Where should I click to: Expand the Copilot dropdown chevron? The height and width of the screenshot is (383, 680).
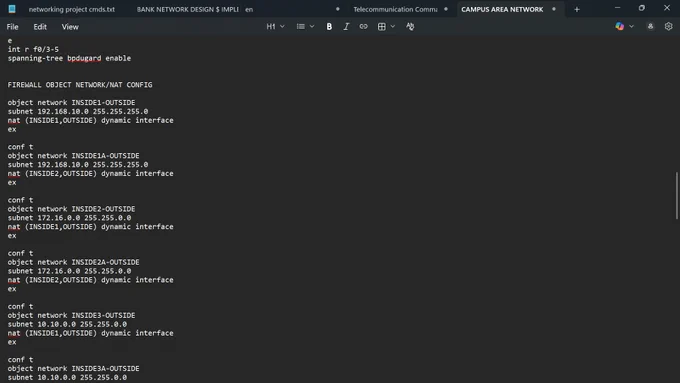pos(631,26)
